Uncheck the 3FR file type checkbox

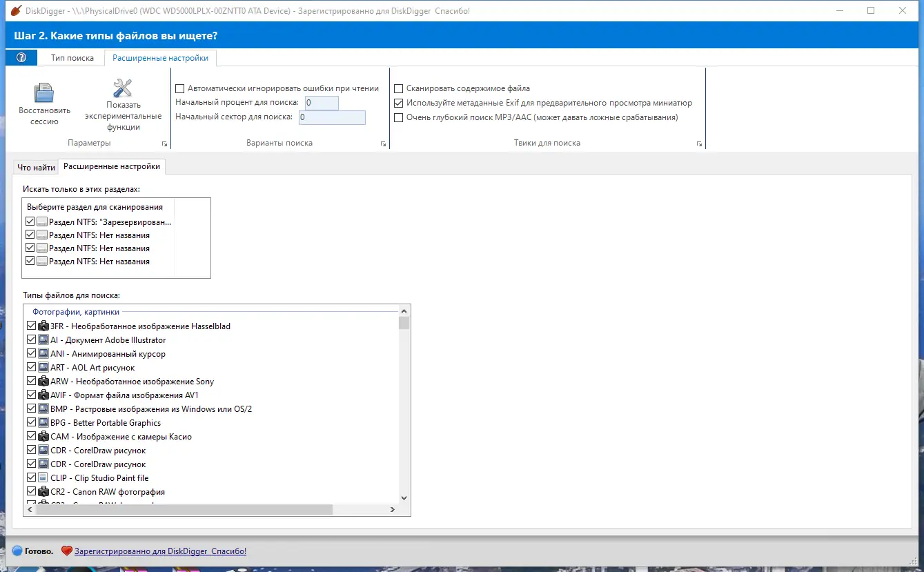tap(31, 326)
